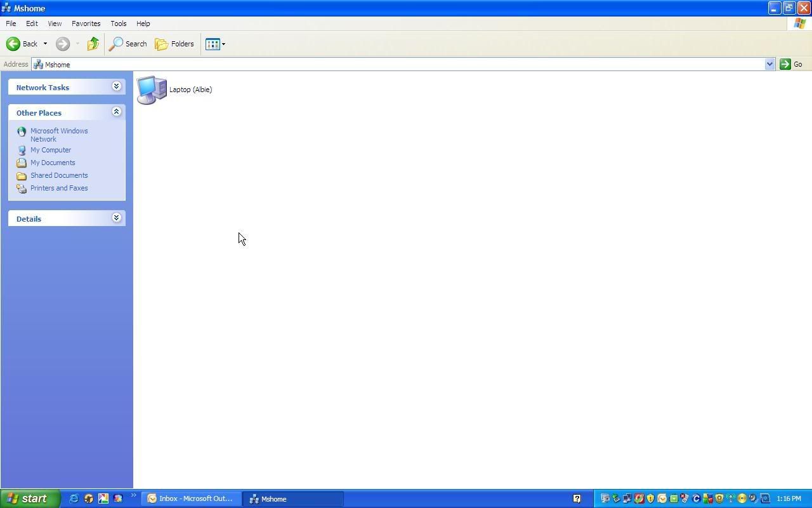Open Printers and Faxes link

click(x=59, y=188)
